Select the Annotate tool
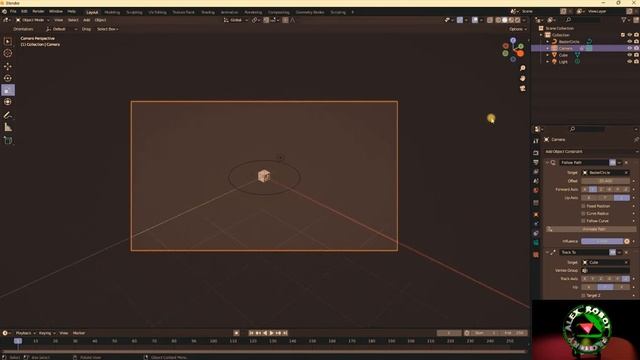 (x=8, y=115)
